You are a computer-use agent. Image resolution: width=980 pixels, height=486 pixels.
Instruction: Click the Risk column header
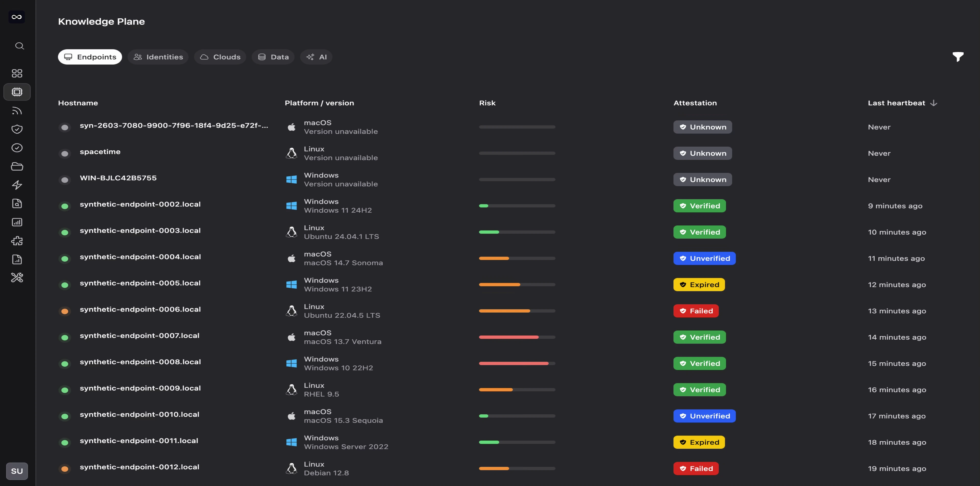point(487,103)
